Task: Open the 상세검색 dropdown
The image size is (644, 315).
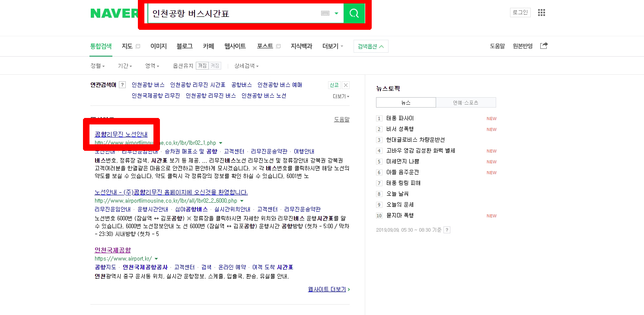Action: click(246, 66)
